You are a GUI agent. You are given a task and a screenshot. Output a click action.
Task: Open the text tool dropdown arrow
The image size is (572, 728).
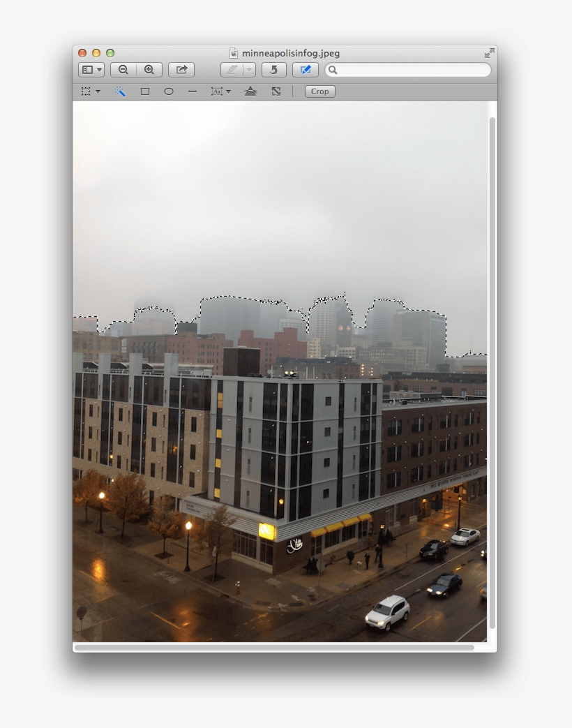(x=229, y=91)
